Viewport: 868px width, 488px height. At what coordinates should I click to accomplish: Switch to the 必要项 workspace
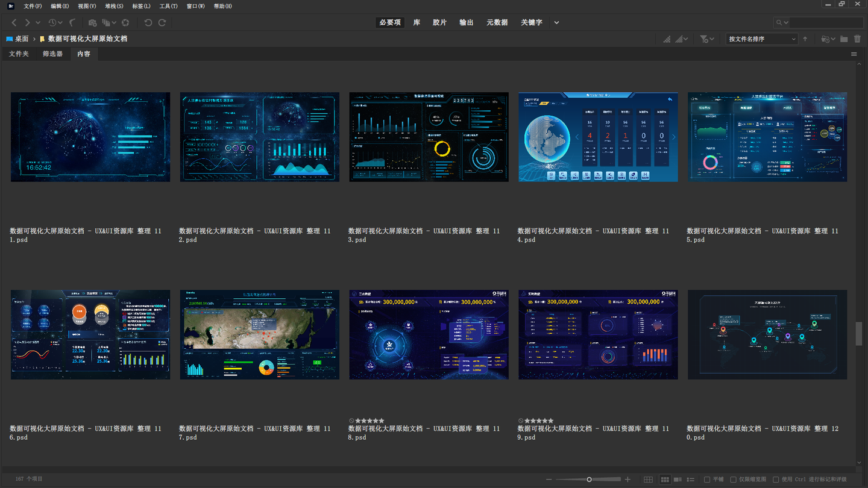(391, 23)
